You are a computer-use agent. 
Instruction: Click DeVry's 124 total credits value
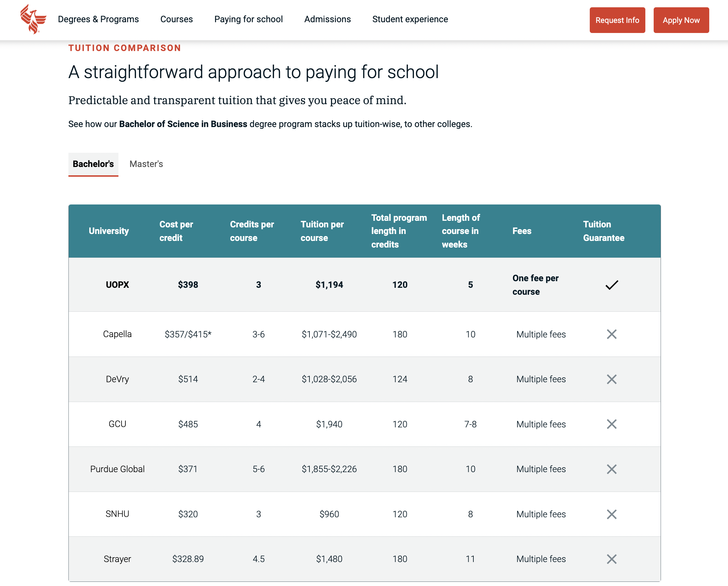click(400, 379)
